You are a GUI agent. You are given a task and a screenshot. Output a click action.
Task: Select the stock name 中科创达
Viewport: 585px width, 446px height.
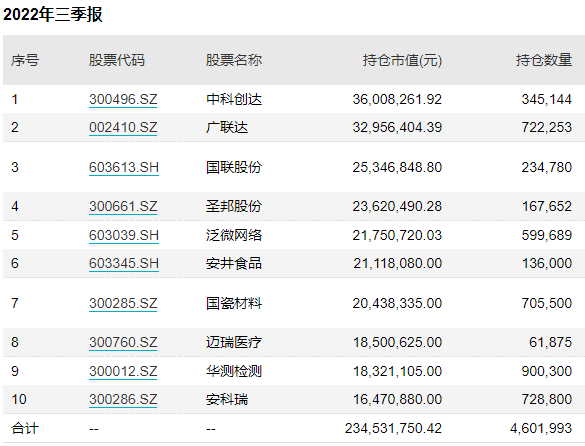(x=234, y=100)
